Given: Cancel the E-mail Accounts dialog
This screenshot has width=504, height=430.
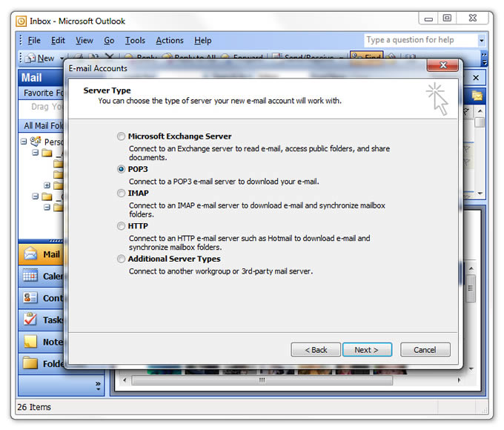Looking at the screenshot, I should 425,350.
